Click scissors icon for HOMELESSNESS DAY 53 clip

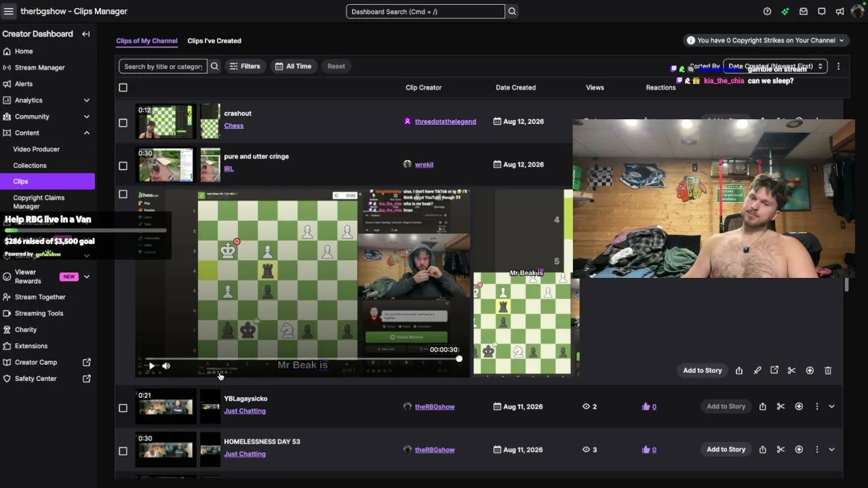(x=781, y=449)
